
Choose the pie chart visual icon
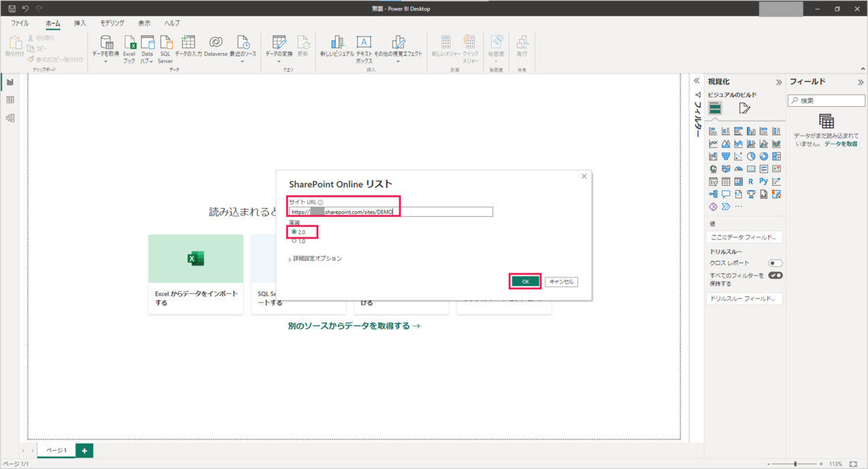751,156
